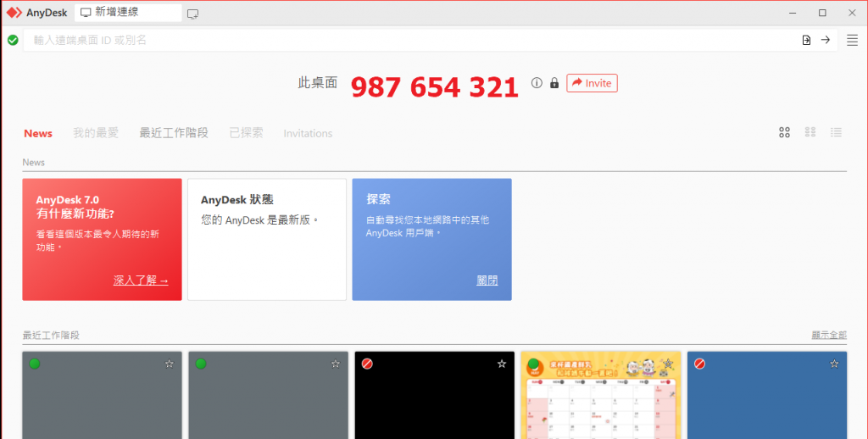The image size is (868, 439).
Task: Minimize the AnyDesk window
Action: [793, 13]
